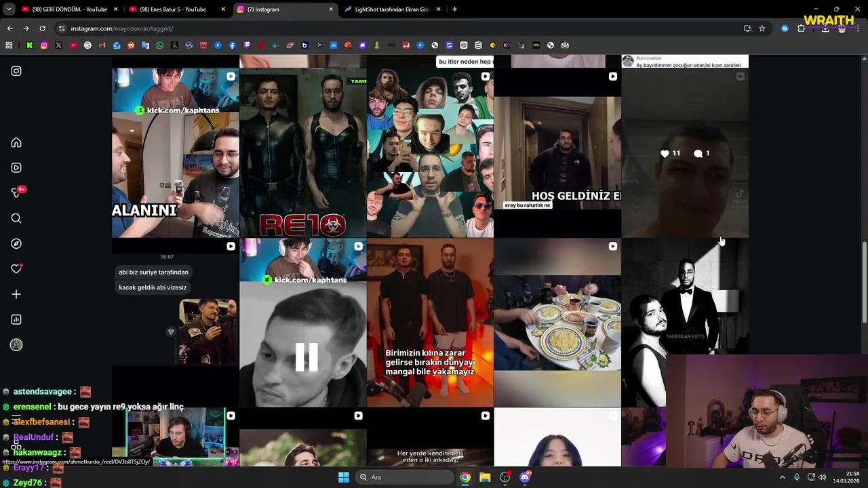Select the (7) Instagram tab
Viewport: 868px width, 488px height.
pos(285,9)
